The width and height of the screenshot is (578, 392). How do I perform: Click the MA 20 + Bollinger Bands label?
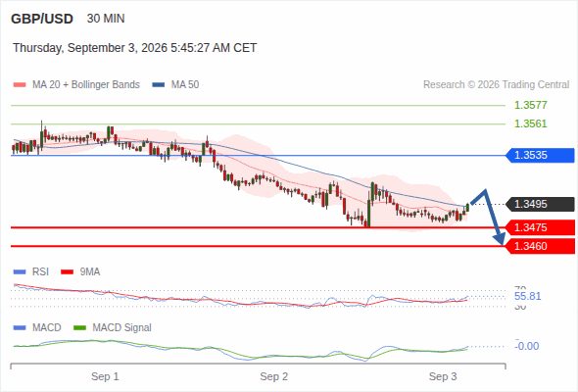click(x=86, y=85)
